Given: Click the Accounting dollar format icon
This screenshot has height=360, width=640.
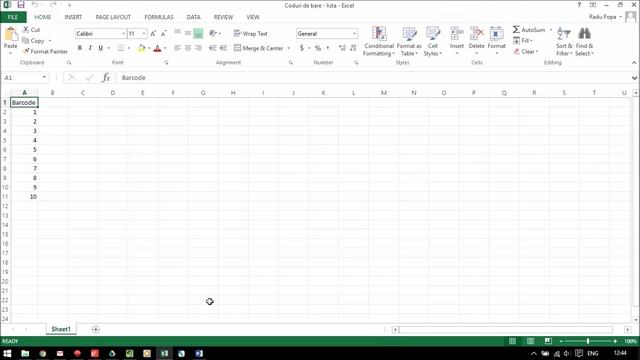Looking at the screenshot, I should coord(302,48).
